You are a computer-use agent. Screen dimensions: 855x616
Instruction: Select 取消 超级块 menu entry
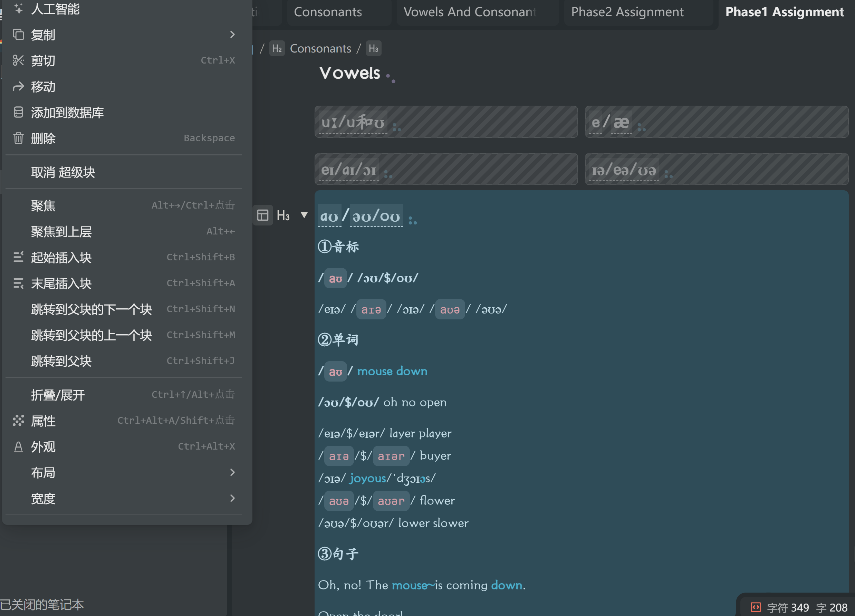coord(63,172)
